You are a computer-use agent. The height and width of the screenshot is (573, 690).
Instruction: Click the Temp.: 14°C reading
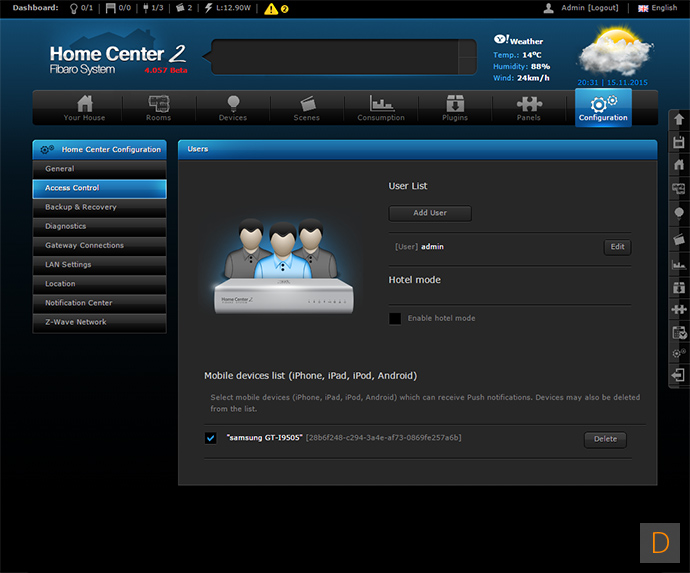pos(517,55)
